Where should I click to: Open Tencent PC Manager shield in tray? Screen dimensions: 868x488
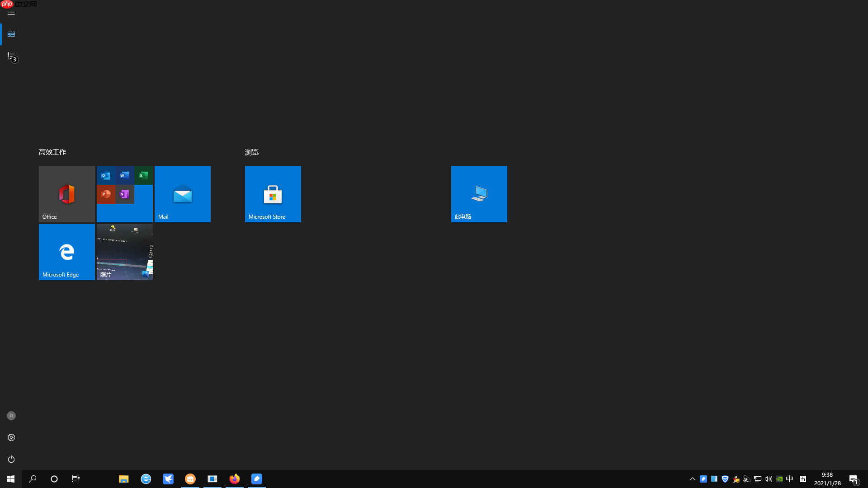pyautogui.click(x=725, y=479)
